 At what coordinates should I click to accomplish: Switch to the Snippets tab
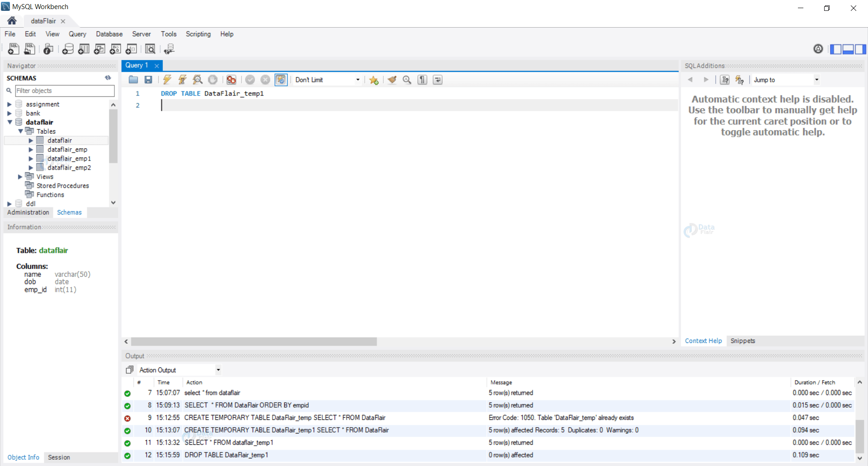pyautogui.click(x=743, y=341)
